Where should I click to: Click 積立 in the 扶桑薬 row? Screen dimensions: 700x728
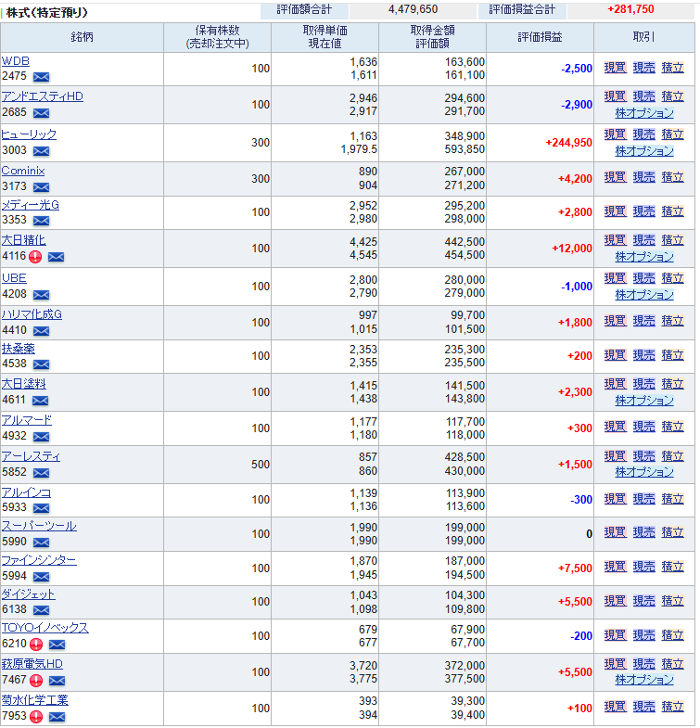[672, 355]
